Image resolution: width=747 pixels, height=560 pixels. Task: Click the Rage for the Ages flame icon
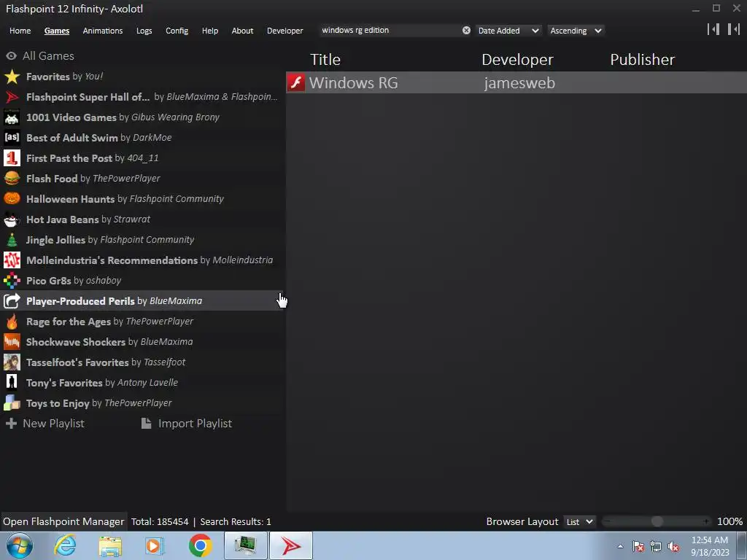(x=12, y=322)
